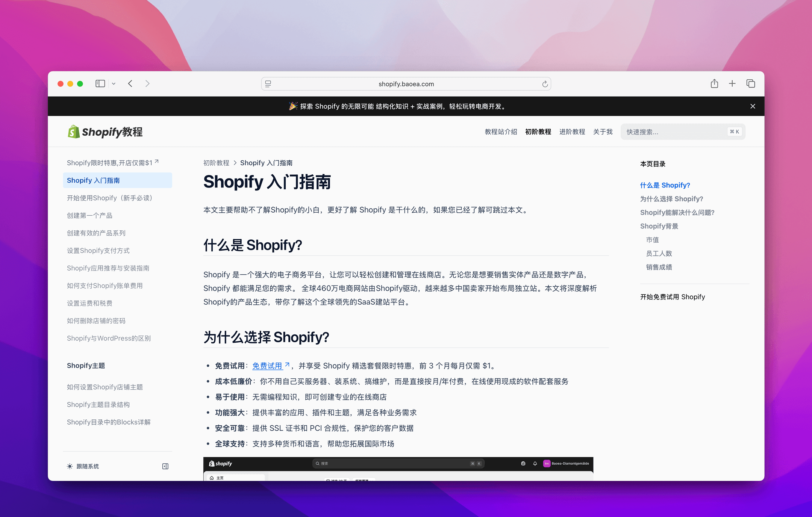This screenshot has width=812, height=517.
Task: Jump to 为什么选择 Shopify? in page contents
Action: [671, 199]
